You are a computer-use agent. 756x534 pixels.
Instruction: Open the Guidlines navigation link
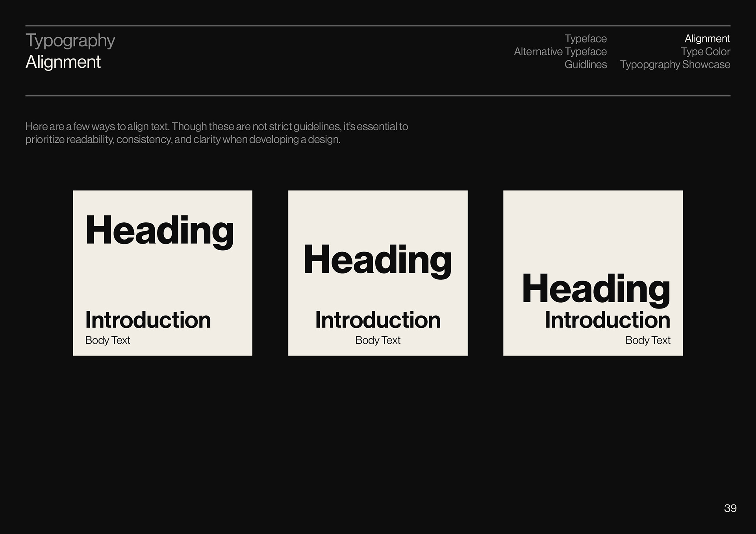[586, 65]
